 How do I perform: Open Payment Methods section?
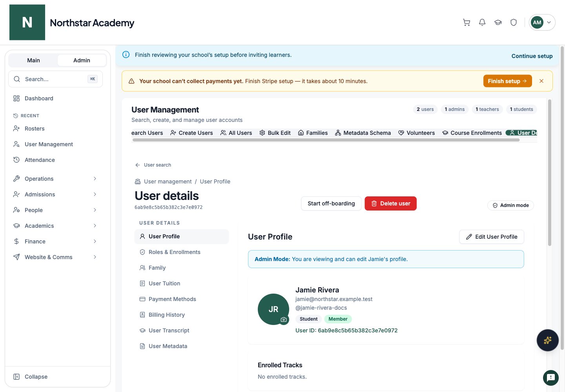coord(182,299)
